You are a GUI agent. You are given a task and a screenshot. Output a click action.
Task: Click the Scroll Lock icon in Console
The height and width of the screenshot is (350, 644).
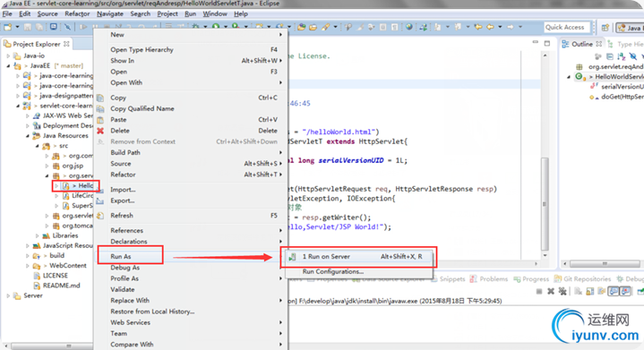[x=589, y=291]
